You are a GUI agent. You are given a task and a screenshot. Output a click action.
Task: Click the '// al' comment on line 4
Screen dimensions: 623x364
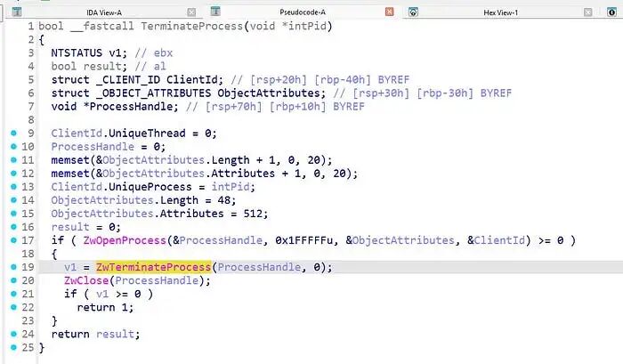(150, 67)
